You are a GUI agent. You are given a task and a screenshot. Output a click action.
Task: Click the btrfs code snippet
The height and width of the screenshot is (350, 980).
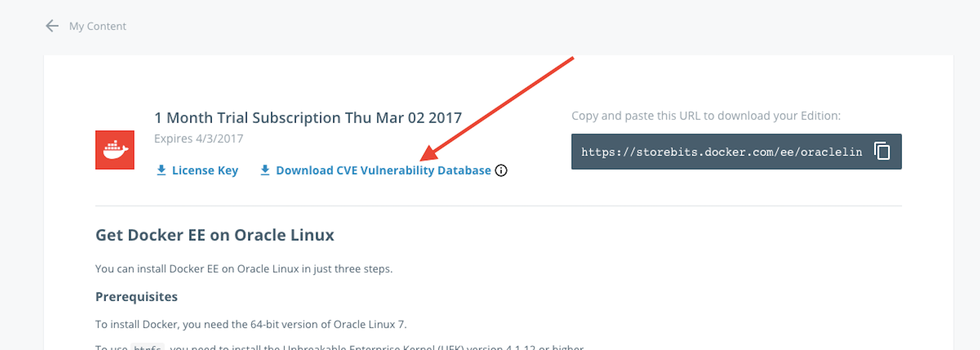(x=147, y=348)
